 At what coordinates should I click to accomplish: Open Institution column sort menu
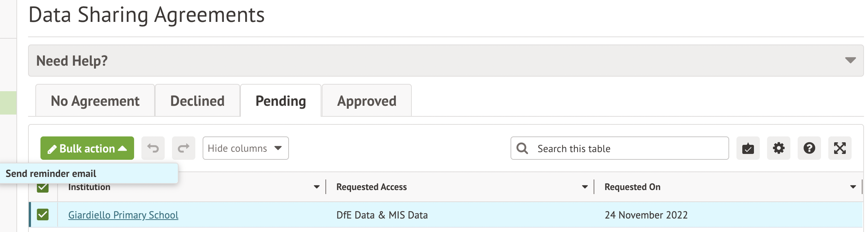(x=316, y=187)
